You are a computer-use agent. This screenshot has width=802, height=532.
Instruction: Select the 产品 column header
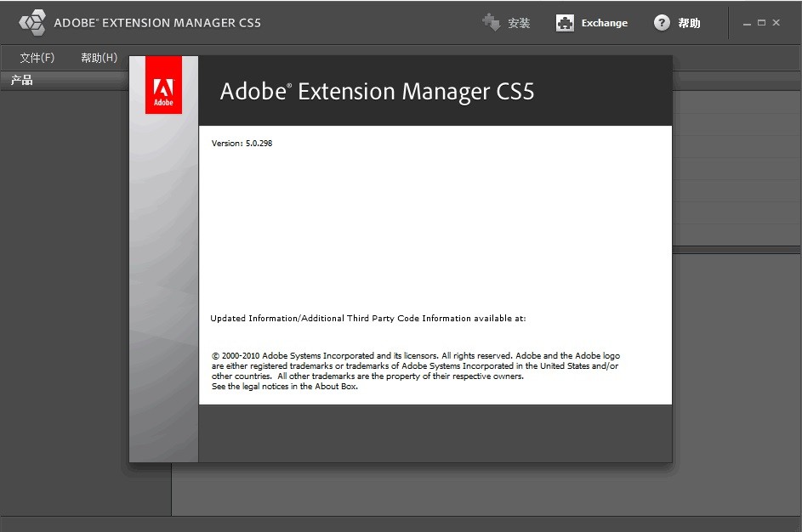[x=21, y=80]
